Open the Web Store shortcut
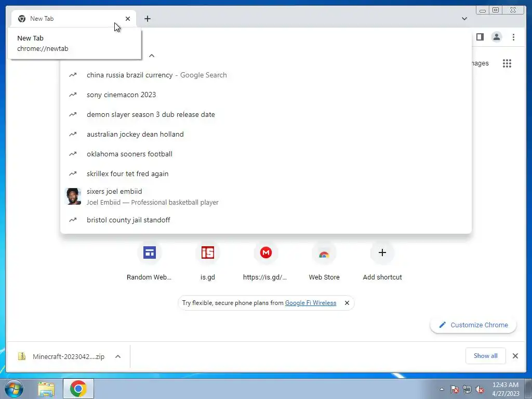 click(x=324, y=262)
